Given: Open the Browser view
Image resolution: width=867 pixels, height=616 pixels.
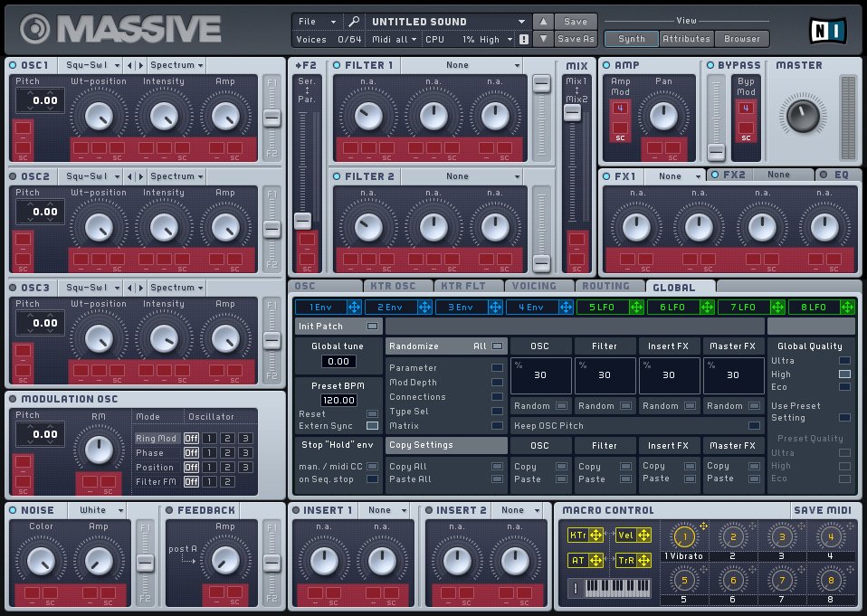Looking at the screenshot, I should (741, 39).
